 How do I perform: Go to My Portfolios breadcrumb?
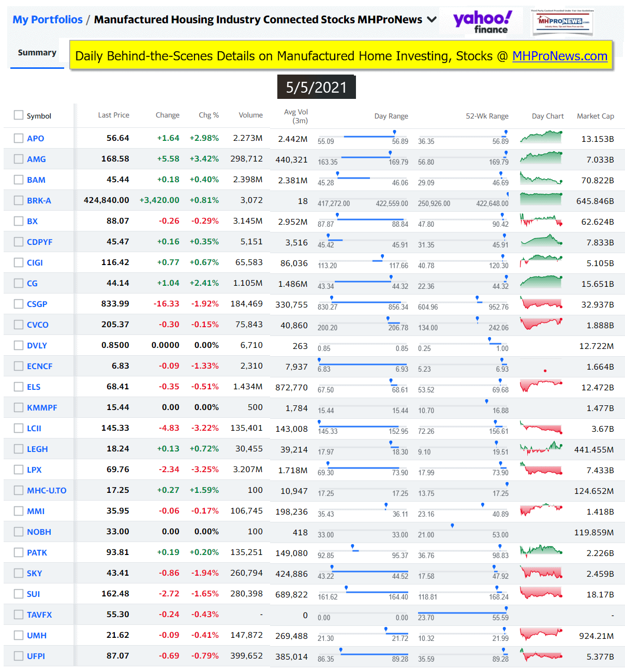click(48, 20)
